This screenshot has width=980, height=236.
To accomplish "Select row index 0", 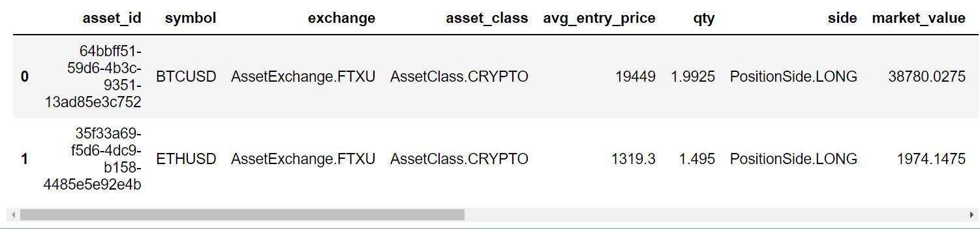I will 25,76.
